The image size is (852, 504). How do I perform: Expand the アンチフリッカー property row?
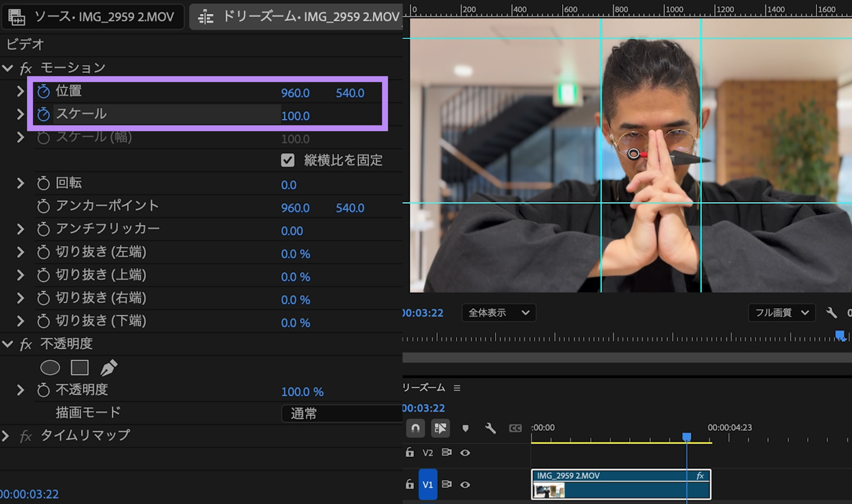[x=21, y=230]
